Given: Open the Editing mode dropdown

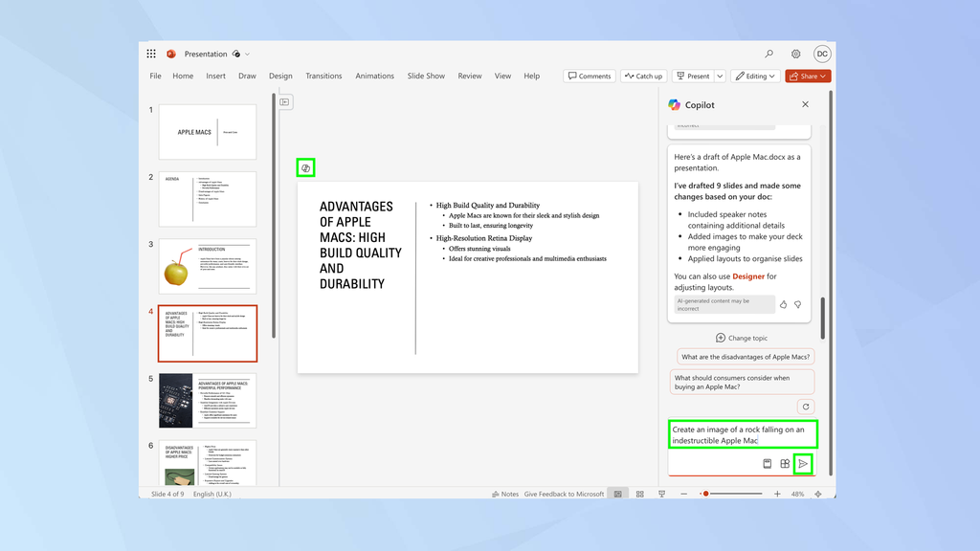Looking at the screenshot, I should pyautogui.click(x=753, y=76).
